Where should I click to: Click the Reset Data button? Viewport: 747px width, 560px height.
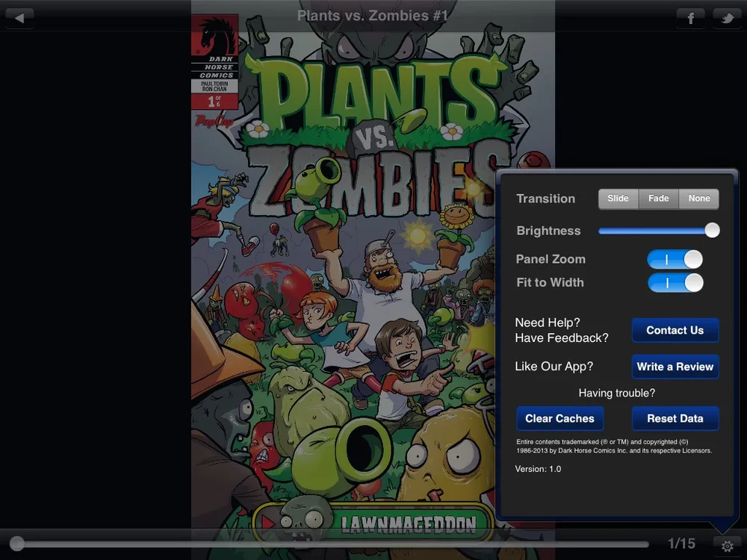tap(675, 419)
